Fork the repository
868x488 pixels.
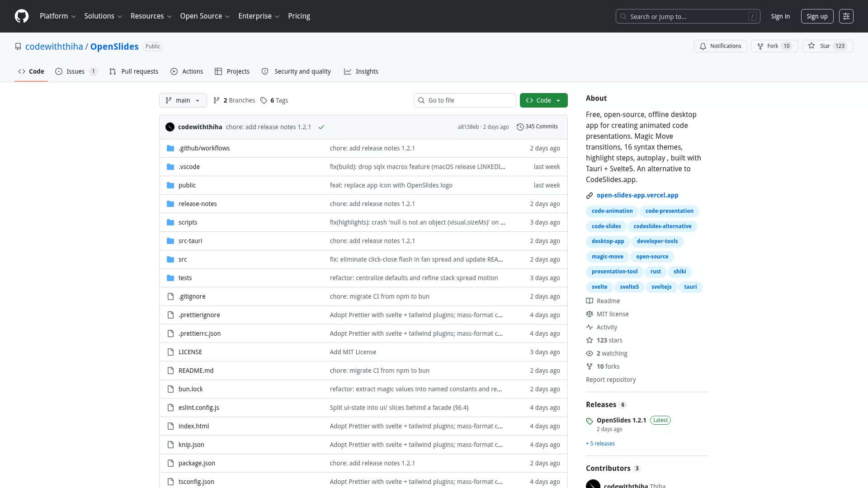(x=774, y=46)
